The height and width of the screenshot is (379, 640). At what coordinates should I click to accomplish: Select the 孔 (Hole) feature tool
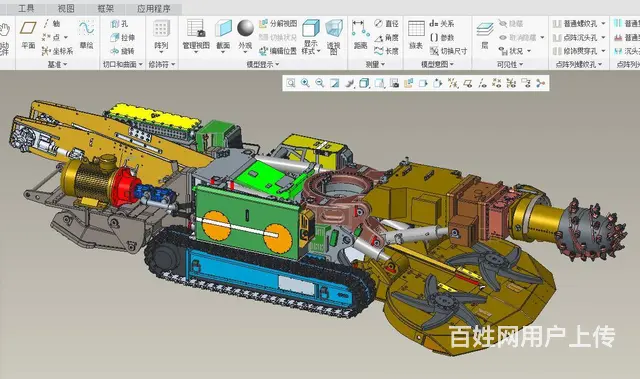119,24
